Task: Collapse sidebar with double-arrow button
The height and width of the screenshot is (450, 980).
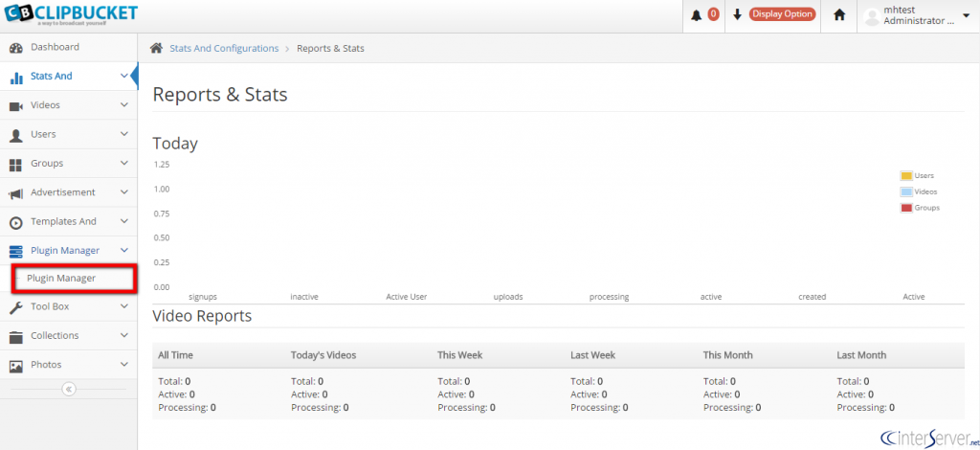Action: pyautogui.click(x=69, y=389)
